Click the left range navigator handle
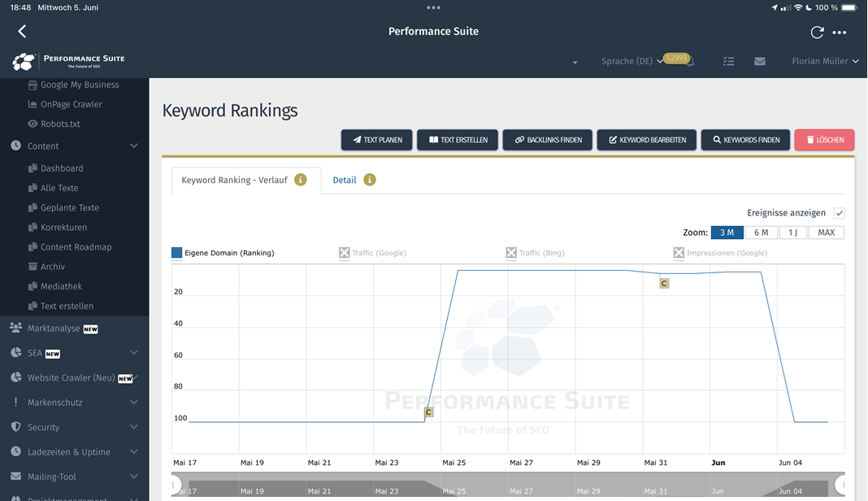The image size is (868, 501). pyautogui.click(x=176, y=485)
